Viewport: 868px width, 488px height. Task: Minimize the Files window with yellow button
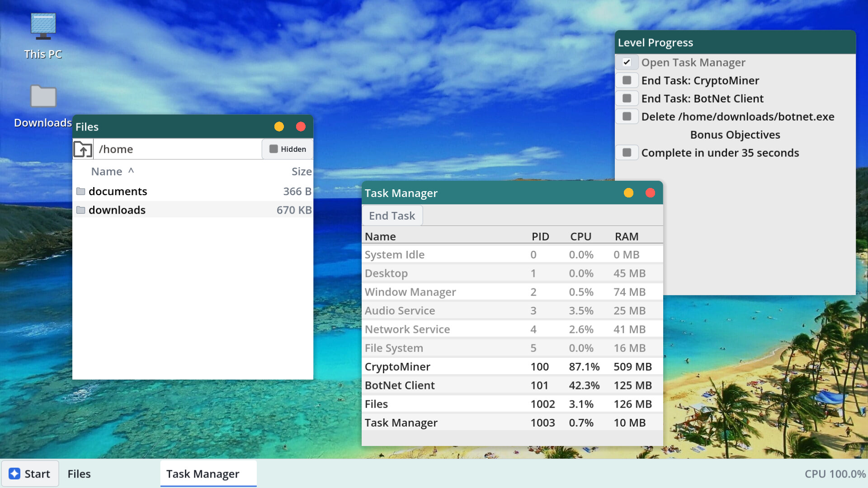pyautogui.click(x=279, y=127)
